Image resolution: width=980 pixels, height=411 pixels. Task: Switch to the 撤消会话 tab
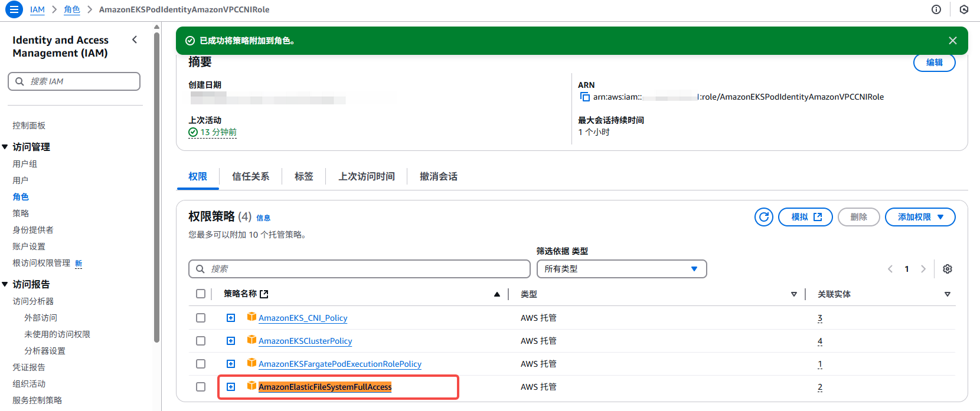pos(439,176)
